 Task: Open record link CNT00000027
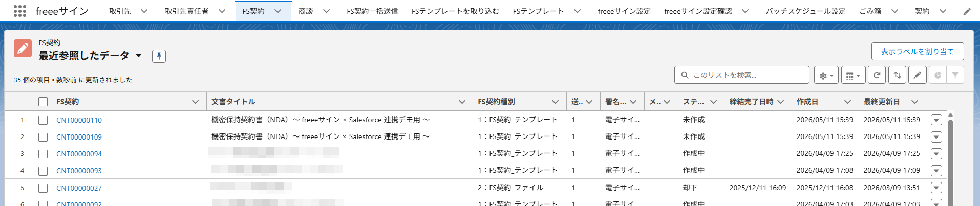(x=79, y=188)
